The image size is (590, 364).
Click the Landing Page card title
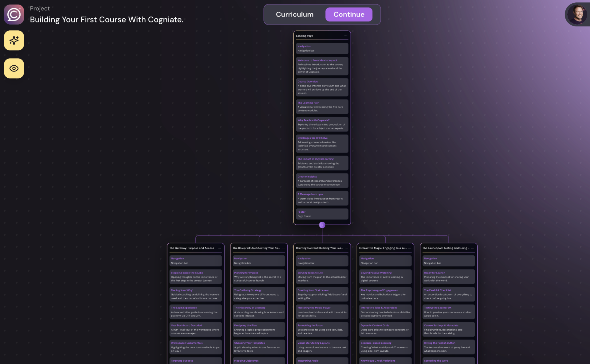305,36
